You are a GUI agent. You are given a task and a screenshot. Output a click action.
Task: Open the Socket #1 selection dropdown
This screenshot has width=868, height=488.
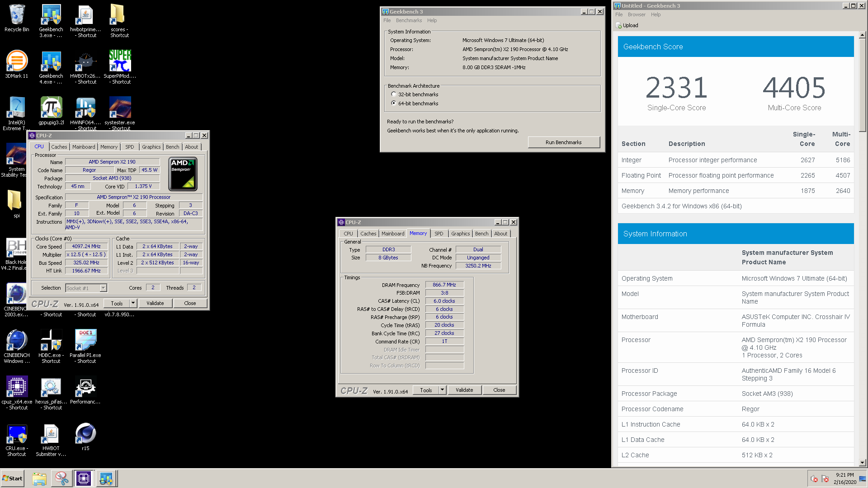tap(86, 288)
